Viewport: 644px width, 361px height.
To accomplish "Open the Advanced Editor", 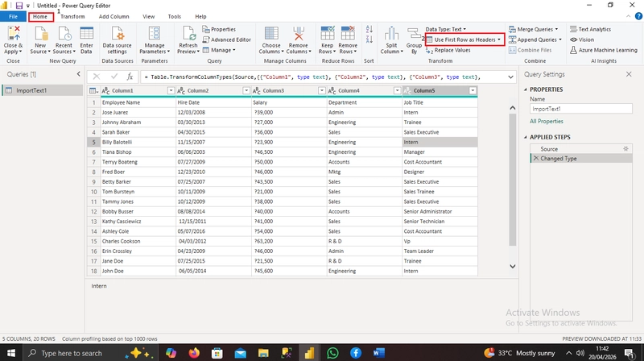I will (227, 39).
